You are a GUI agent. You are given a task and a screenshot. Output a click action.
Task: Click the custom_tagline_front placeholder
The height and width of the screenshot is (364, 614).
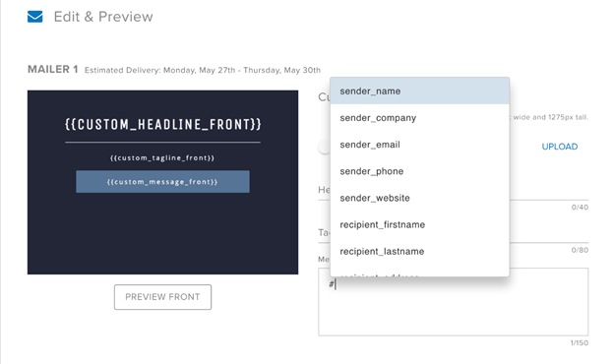click(162, 157)
